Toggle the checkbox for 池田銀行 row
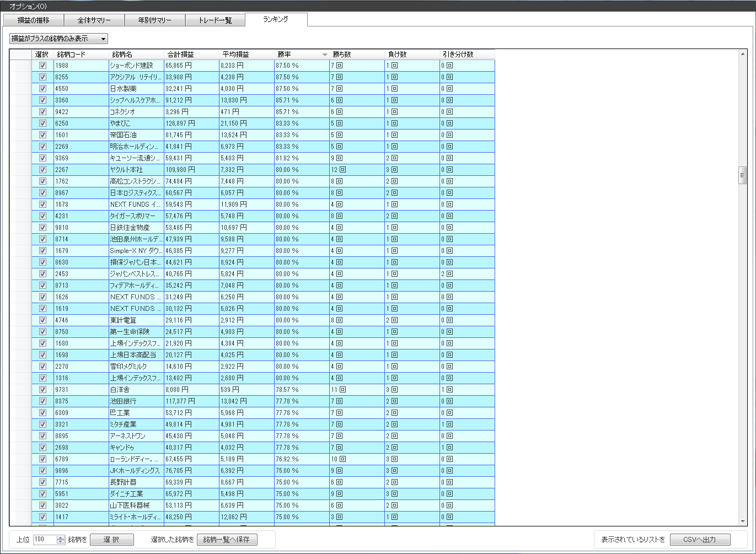Screen dimensions: 756x554 click(42, 401)
